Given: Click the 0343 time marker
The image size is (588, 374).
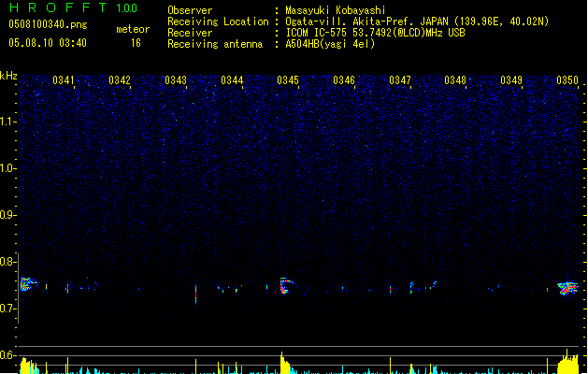Looking at the screenshot, I should pyautogui.click(x=176, y=80).
